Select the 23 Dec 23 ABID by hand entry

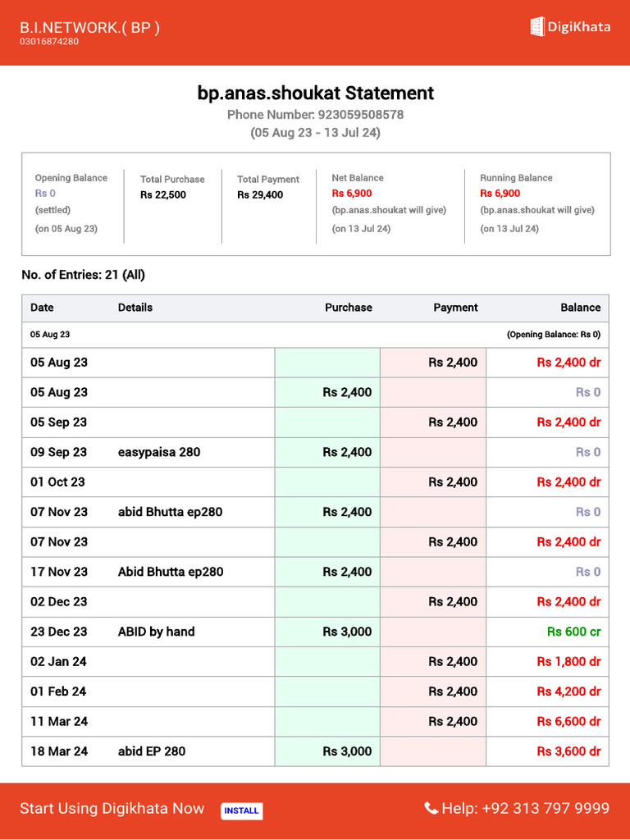156,632
